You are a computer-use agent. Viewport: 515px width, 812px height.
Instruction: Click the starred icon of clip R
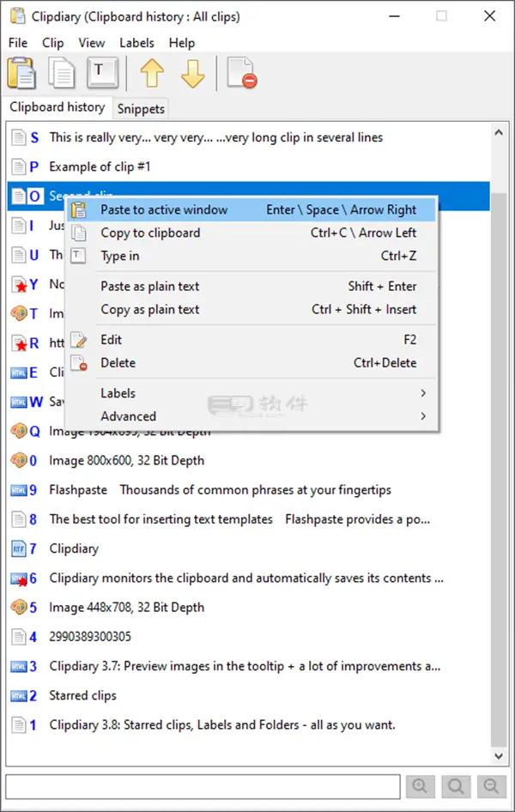19,343
